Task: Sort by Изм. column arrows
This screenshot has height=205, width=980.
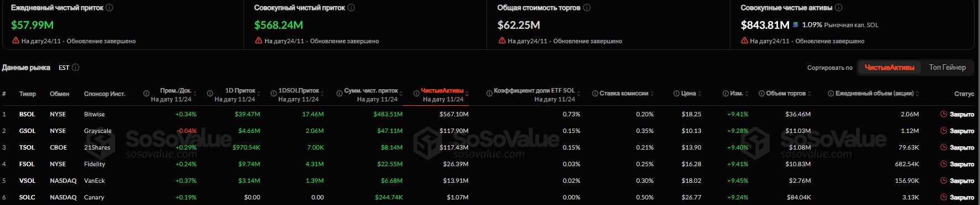Action: coord(746,94)
